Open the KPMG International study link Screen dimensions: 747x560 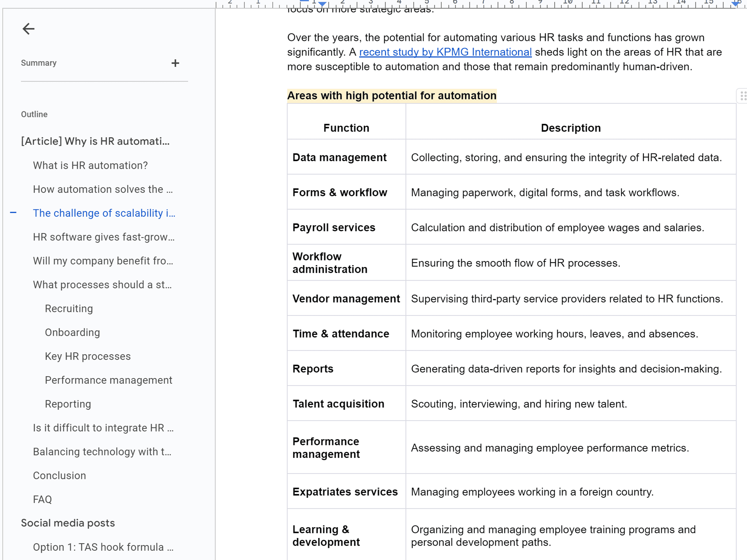(x=445, y=52)
